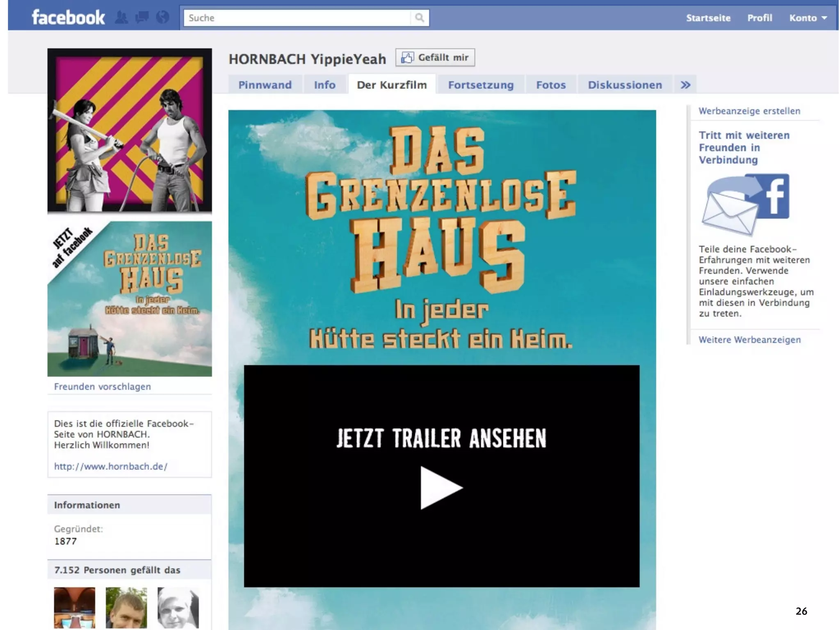Click Freunden vorschlagen link
The image size is (840, 630).
103,387
